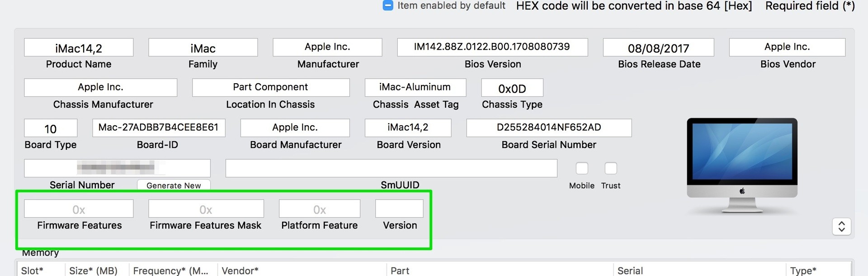Click the Product Name field iMac14,2

coord(79,48)
